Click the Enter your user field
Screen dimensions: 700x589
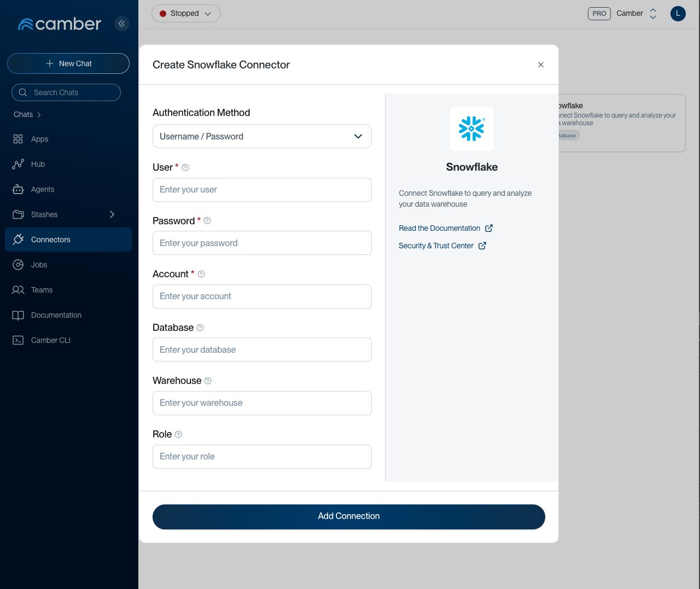point(262,190)
